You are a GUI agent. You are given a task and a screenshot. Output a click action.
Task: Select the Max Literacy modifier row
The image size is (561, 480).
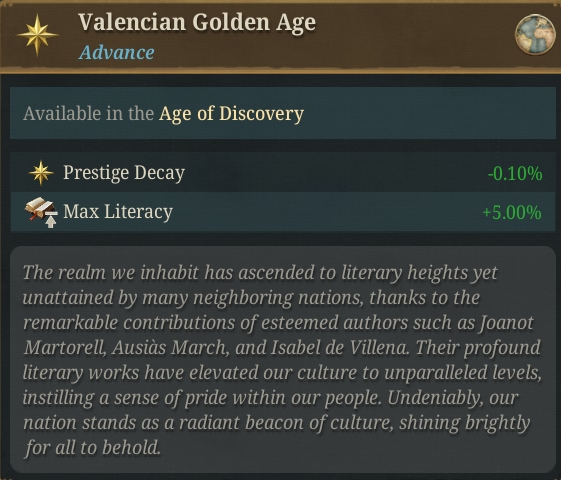[x=283, y=212]
